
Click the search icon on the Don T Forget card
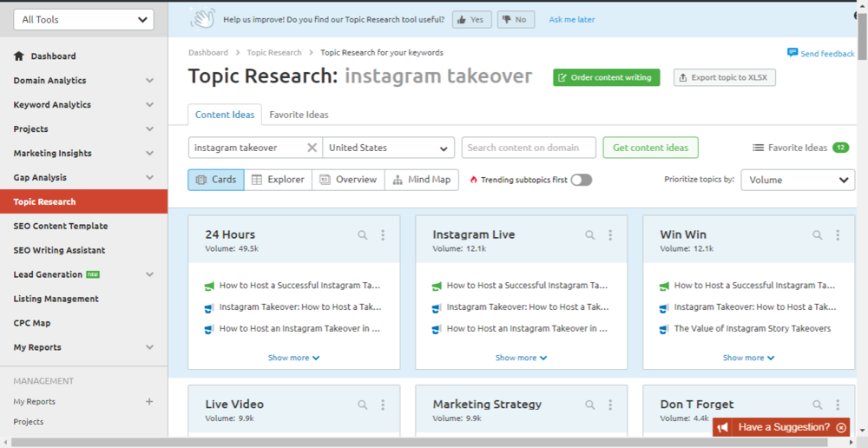818,405
